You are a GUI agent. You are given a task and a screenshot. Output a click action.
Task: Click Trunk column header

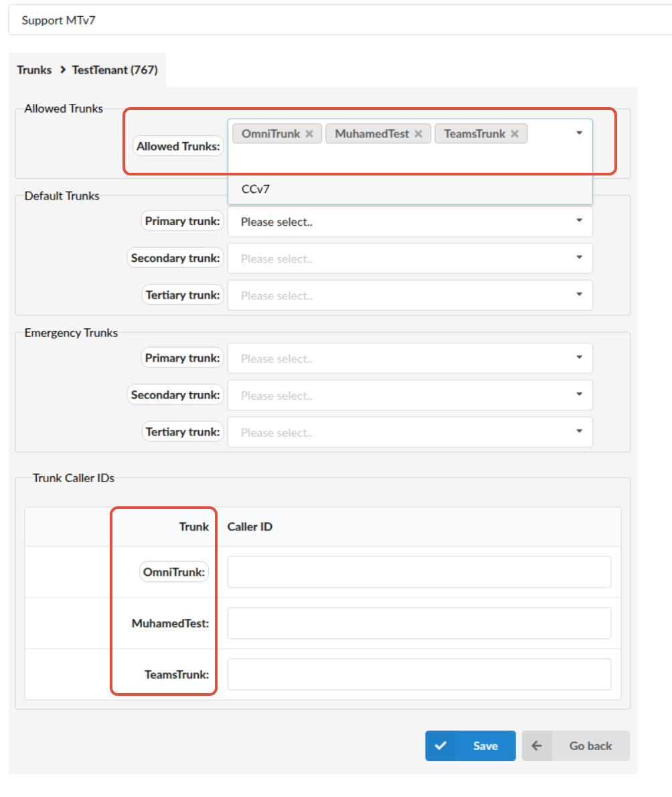(193, 526)
